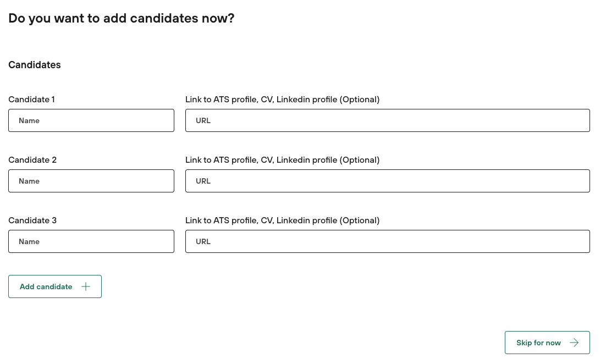Click the Candidate 2 label text
The width and height of the screenshot is (606, 364).
(32, 160)
